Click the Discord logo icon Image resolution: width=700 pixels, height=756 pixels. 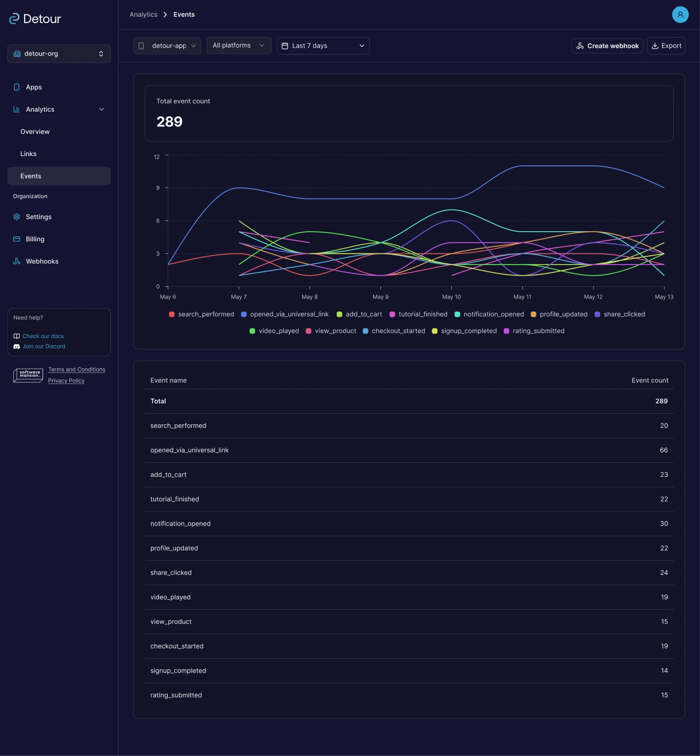point(17,346)
